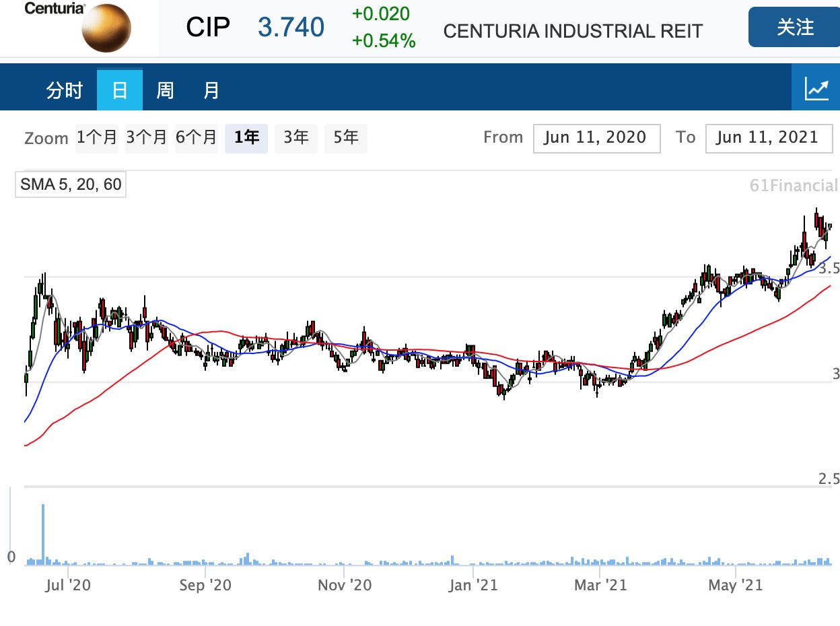Click the Jan '21 axis label

tap(475, 585)
